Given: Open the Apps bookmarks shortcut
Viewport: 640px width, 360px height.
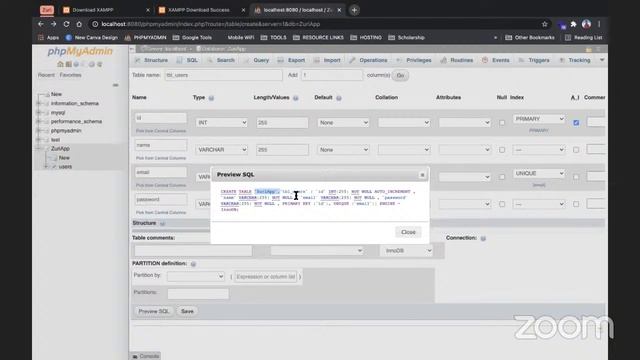Looking at the screenshot, I should pos(48,38).
